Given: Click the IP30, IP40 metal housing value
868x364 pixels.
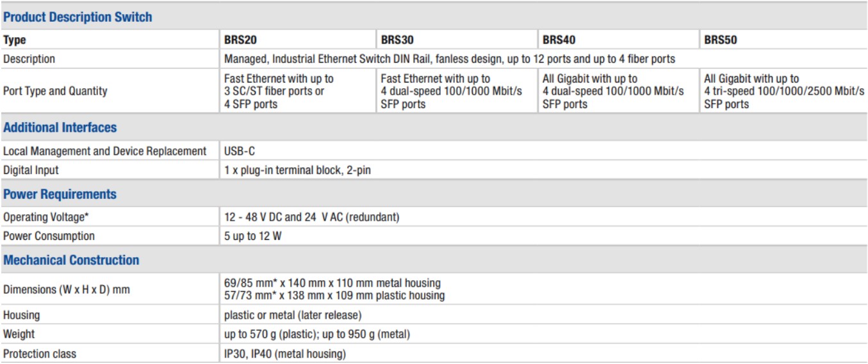Looking at the screenshot, I should 285,354.
